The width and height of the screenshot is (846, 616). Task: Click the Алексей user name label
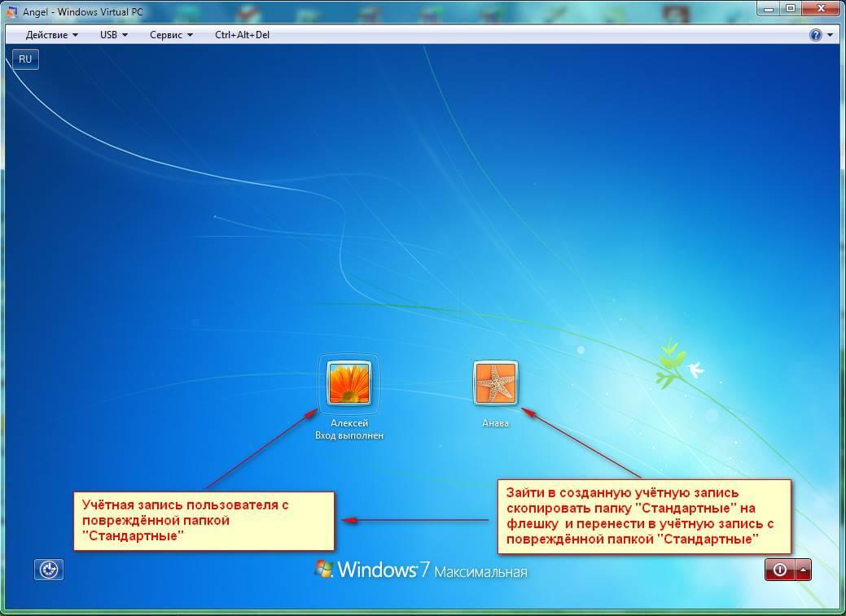point(349,423)
